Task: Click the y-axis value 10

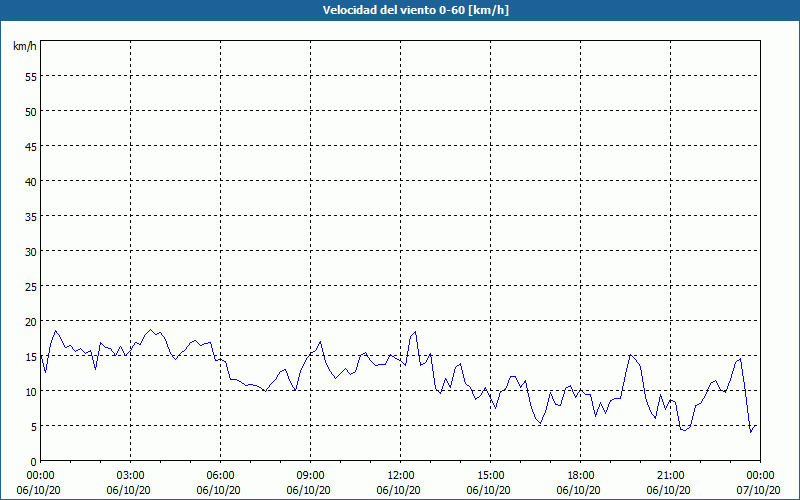Action: pos(31,392)
